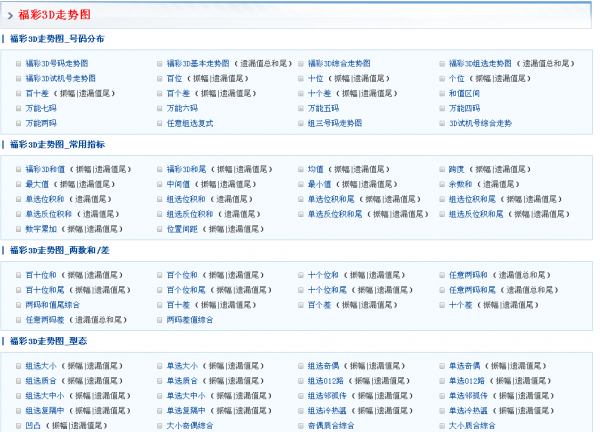Open the 单选012路 link
Screen dimensions: 600x432
click(467, 381)
